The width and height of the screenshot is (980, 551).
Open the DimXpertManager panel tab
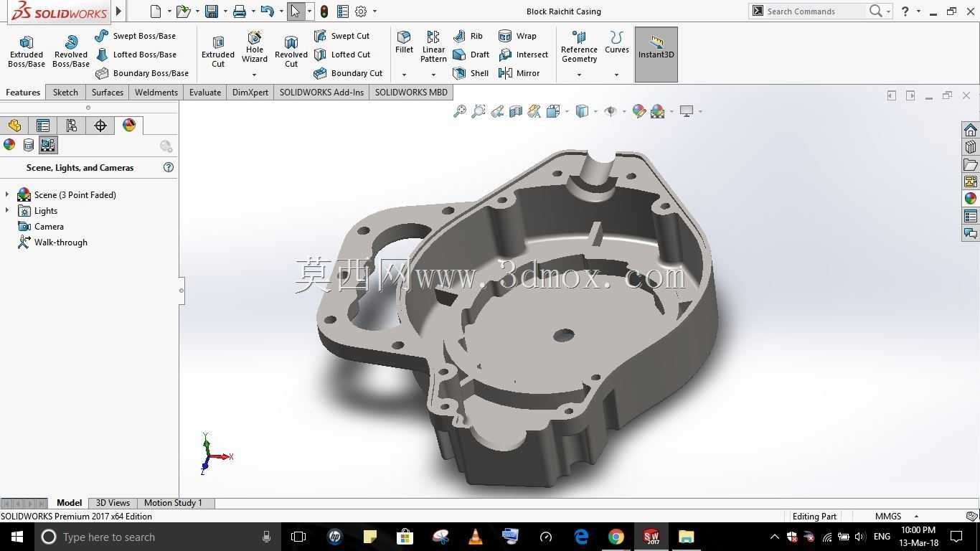click(100, 126)
